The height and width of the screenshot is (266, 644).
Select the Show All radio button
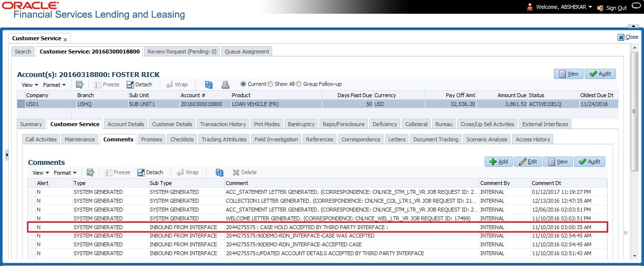click(270, 84)
